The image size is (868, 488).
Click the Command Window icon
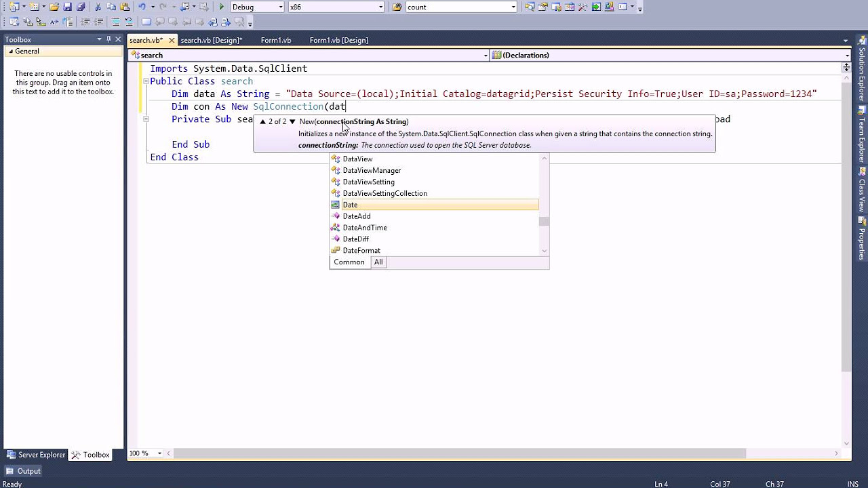tap(623, 7)
